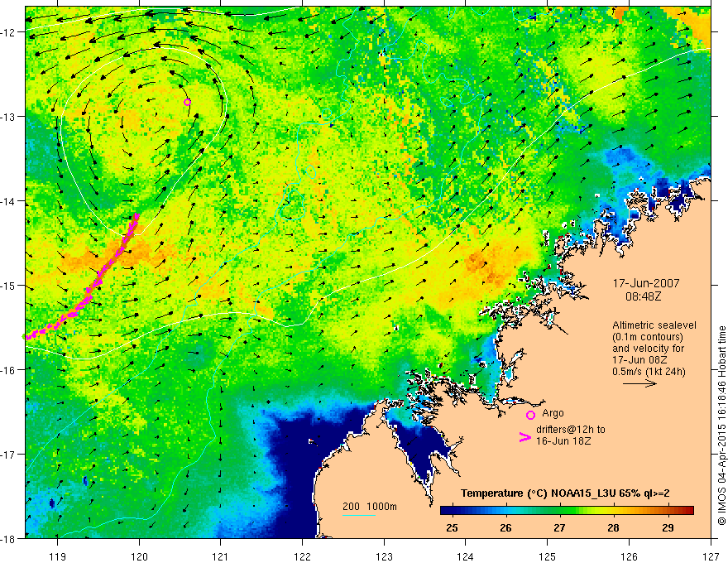Click the longitude label 127
Image resolution: width=728 pixels, height=563 pixels.
[x=711, y=556]
